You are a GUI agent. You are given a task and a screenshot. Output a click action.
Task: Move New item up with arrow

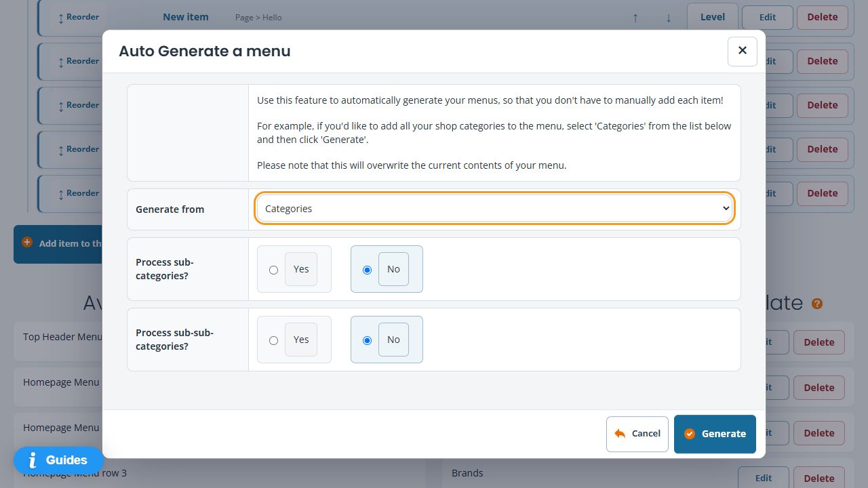click(x=635, y=18)
